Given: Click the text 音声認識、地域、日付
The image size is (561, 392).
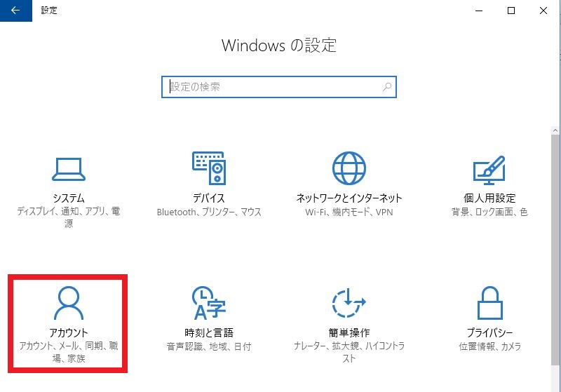Looking at the screenshot, I should point(209,346).
